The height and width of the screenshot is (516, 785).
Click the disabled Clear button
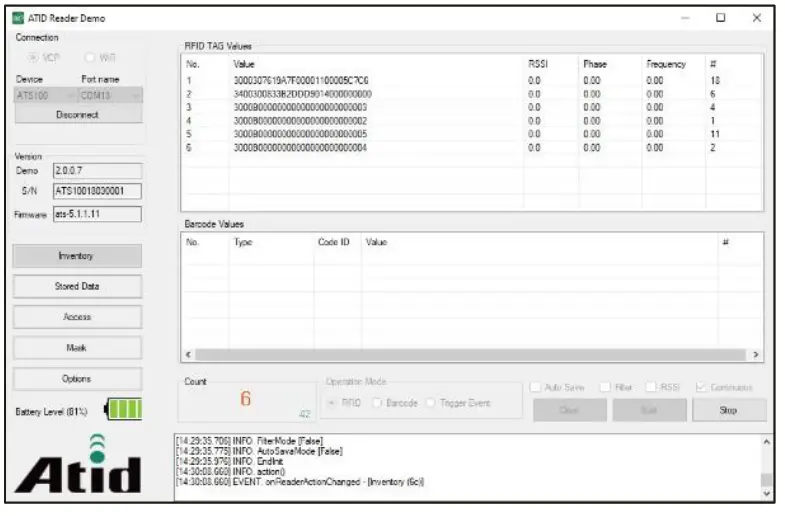click(570, 411)
